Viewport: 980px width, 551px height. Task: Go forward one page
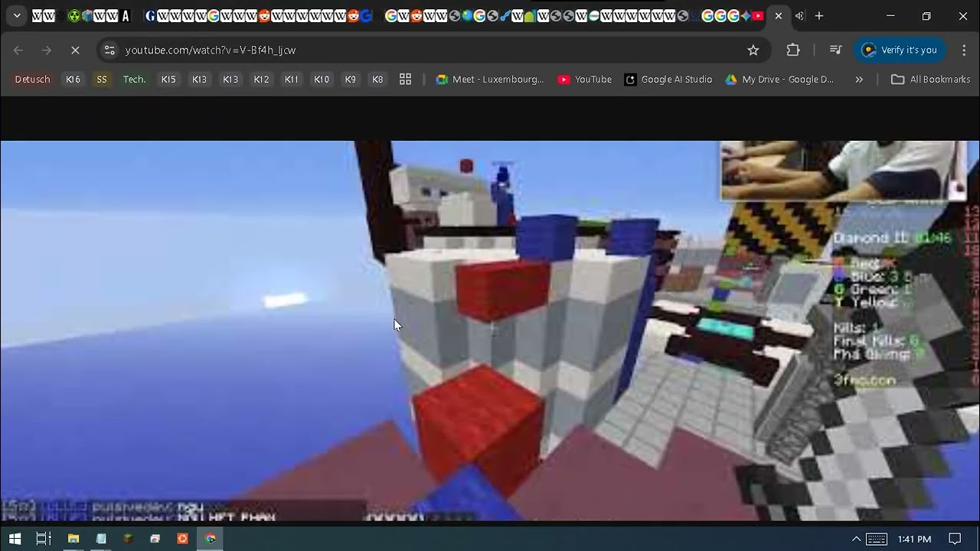tap(47, 50)
